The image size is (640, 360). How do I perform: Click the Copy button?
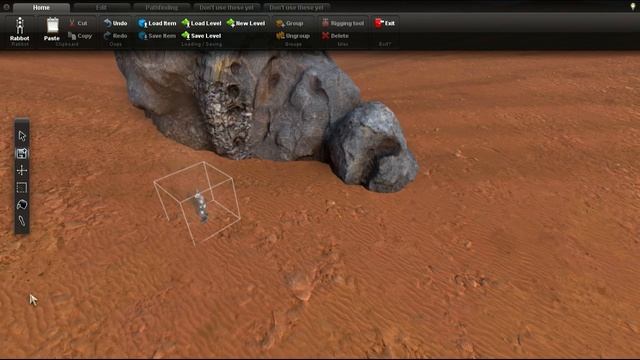[x=80, y=36]
